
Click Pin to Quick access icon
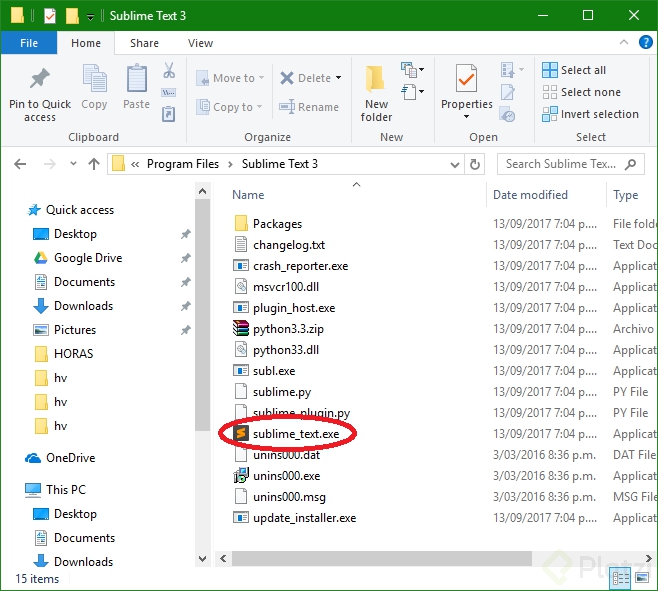click(x=40, y=78)
